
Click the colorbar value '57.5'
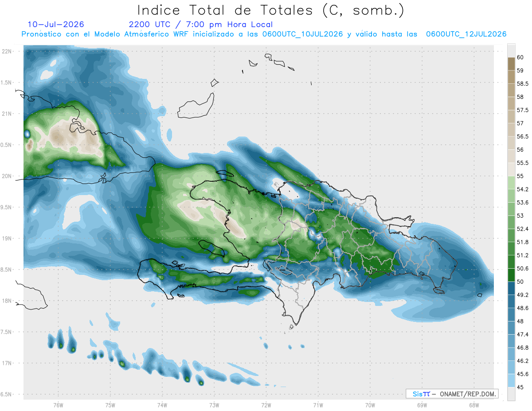(x=523, y=110)
